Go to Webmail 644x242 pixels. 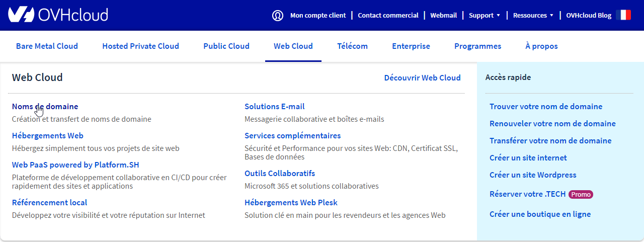(x=443, y=16)
